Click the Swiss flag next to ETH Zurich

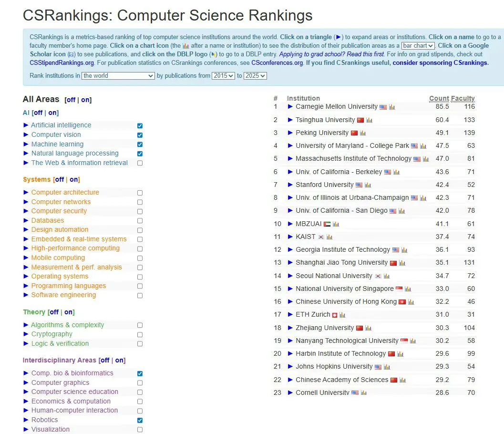(x=335, y=315)
